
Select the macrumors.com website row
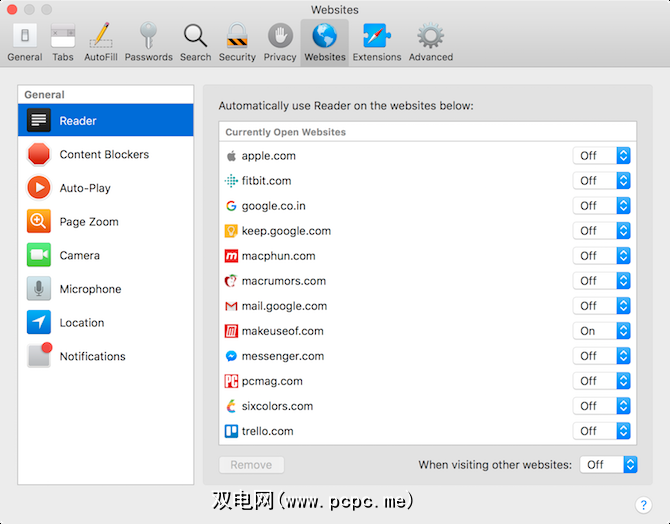pyautogui.click(x=427, y=281)
